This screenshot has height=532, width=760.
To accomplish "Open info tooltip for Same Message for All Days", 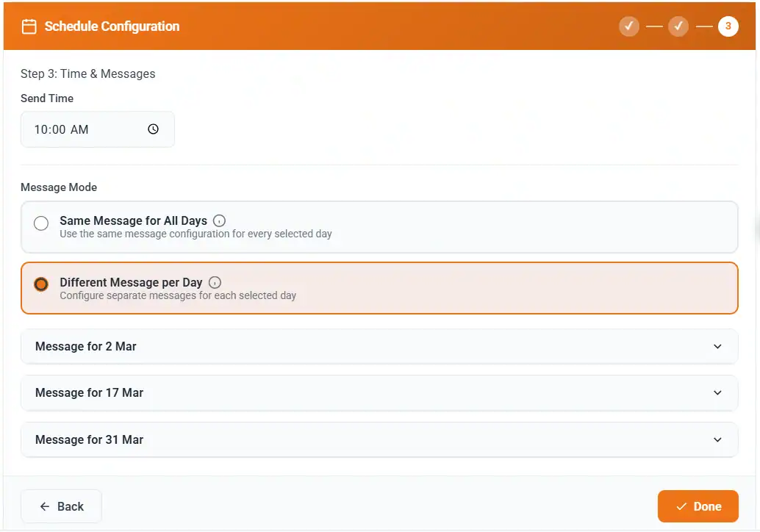I will click(219, 219).
